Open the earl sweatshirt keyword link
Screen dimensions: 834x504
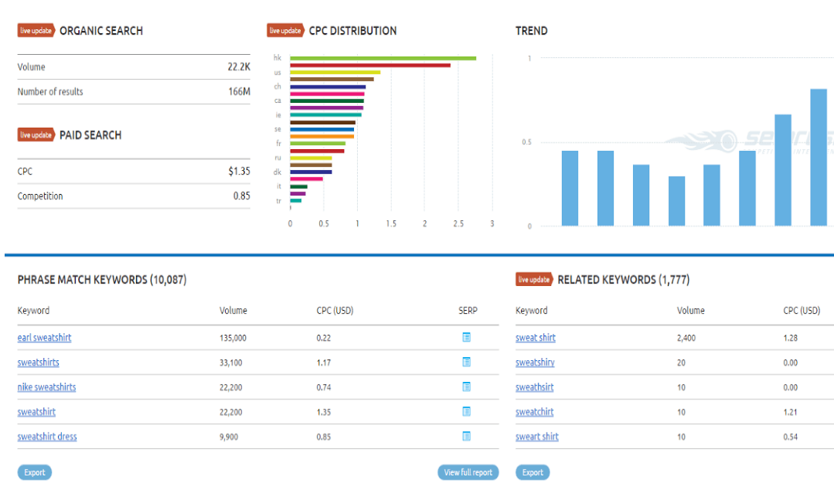pos(44,338)
